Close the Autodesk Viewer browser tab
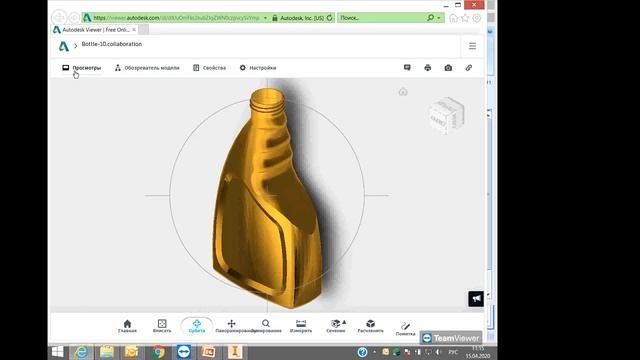The width and height of the screenshot is (640, 360). coord(134,30)
